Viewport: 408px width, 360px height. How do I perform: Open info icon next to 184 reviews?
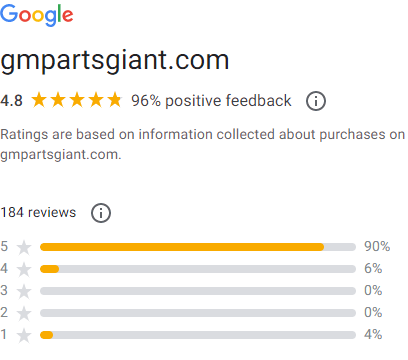(x=101, y=213)
